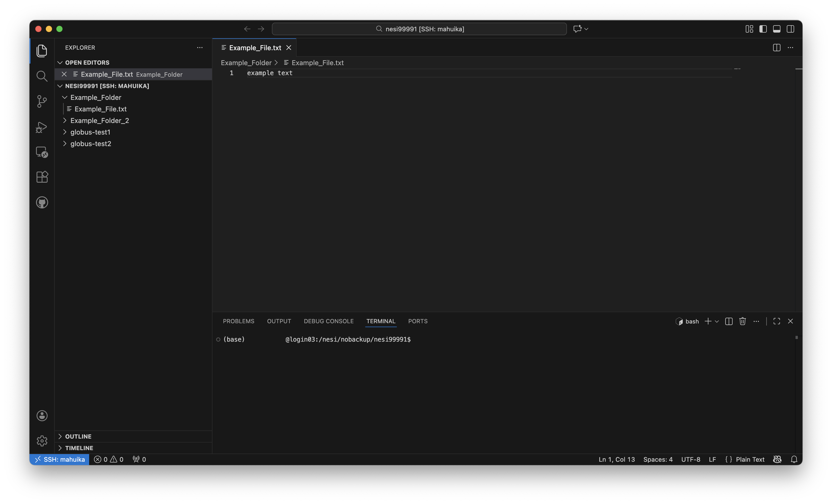Kill the active terminal with the trash icon
The image size is (832, 504).
(743, 321)
